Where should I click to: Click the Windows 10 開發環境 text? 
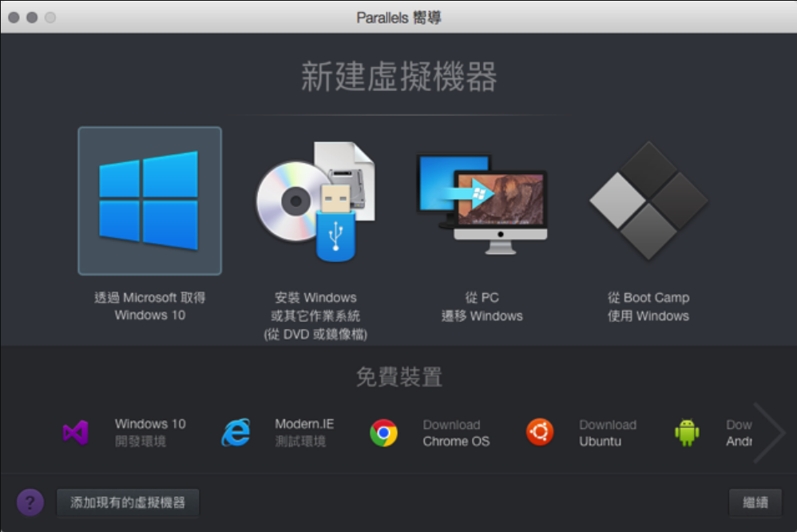click(x=150, y=432)
